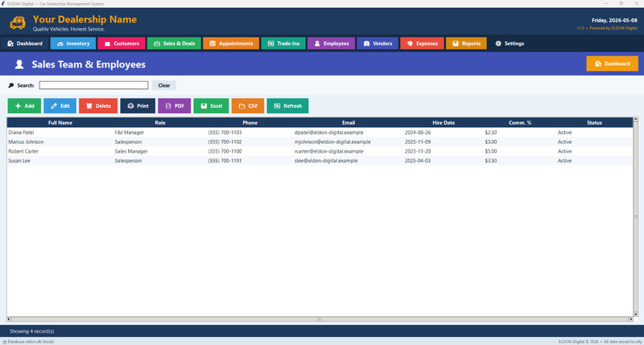Screen dimensions: 644x345
Task: Click phone (555) 700-1101
Action: [225, 161]
